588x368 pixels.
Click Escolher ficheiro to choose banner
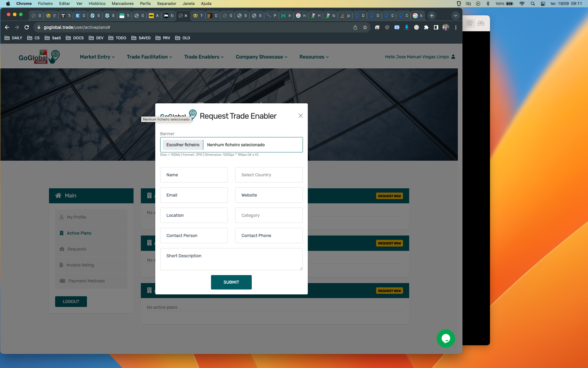tap(183, 145)
